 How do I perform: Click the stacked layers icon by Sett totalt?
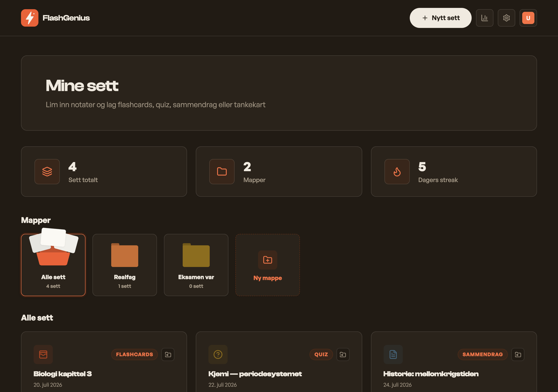tap(47, 171)
